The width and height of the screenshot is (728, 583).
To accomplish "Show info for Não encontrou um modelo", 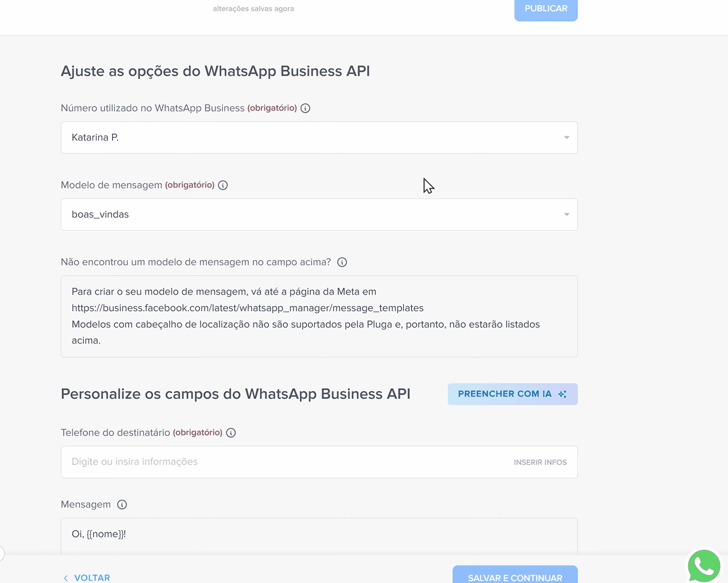I will point(342,262).
